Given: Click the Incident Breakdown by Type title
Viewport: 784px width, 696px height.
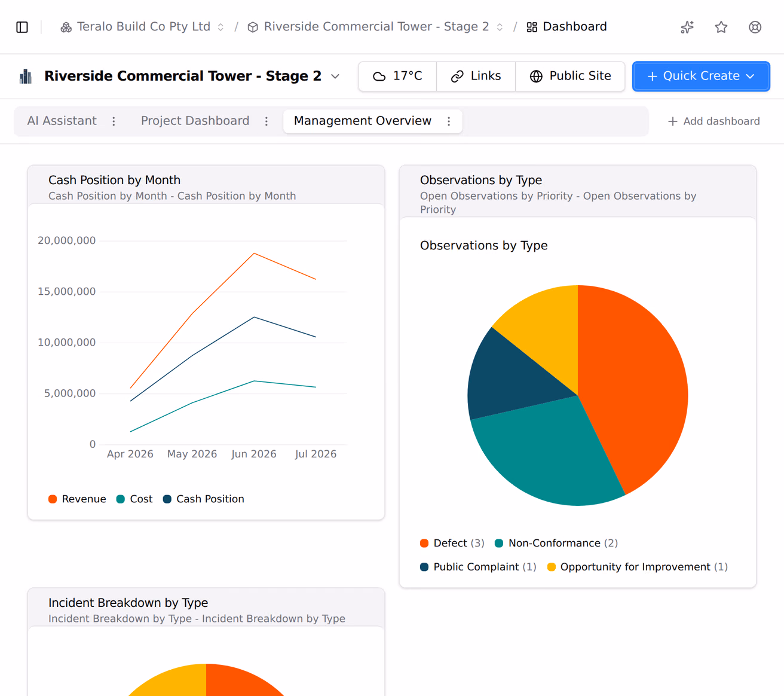Looking at the screenshot, I should 128,603.
